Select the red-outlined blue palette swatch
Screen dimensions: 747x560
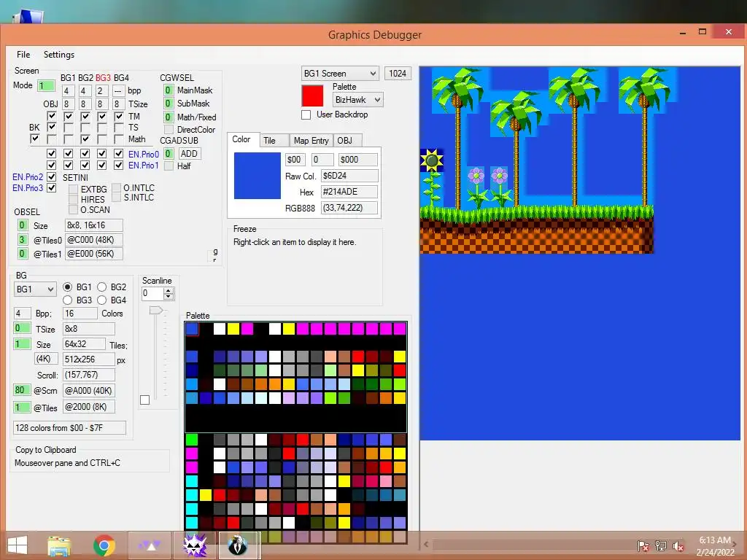coord(192,329)
